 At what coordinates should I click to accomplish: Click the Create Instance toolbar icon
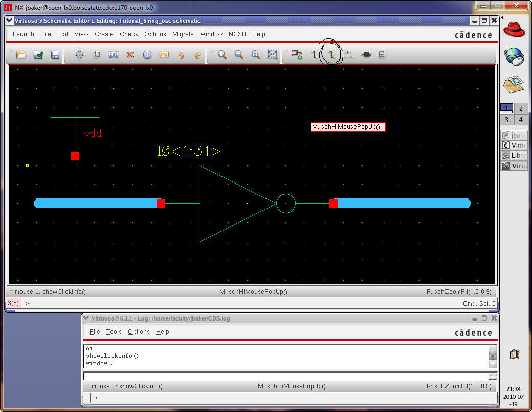(x=297, y=55)
